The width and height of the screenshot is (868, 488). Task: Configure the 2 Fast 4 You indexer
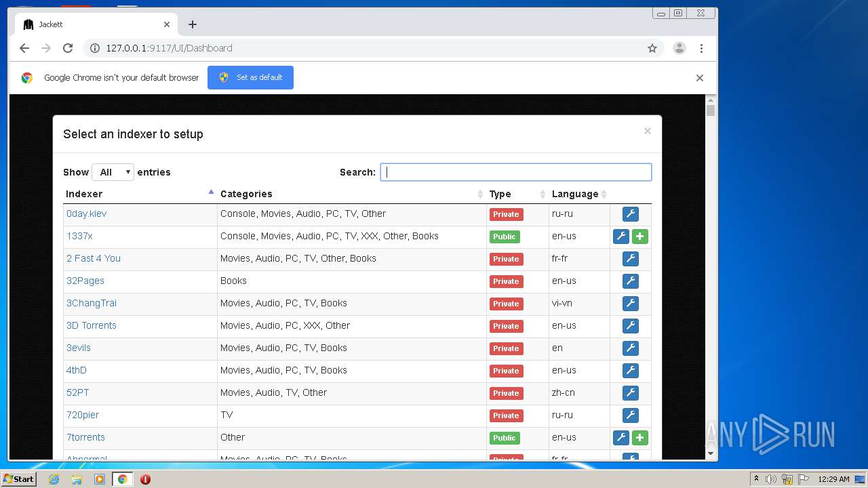631,259
